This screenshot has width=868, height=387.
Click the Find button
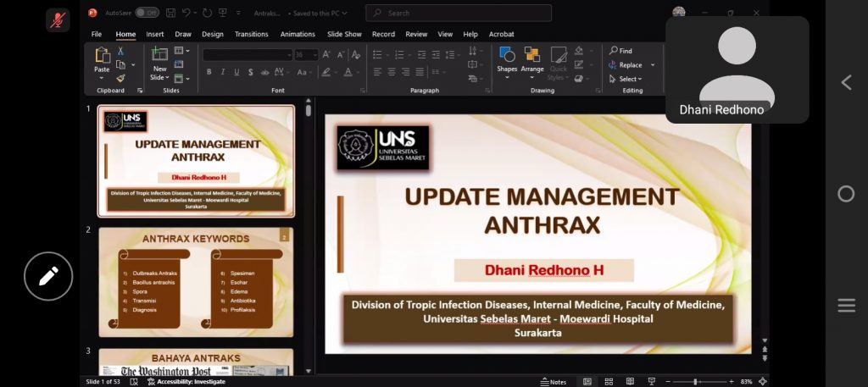[x=620, y=51]
